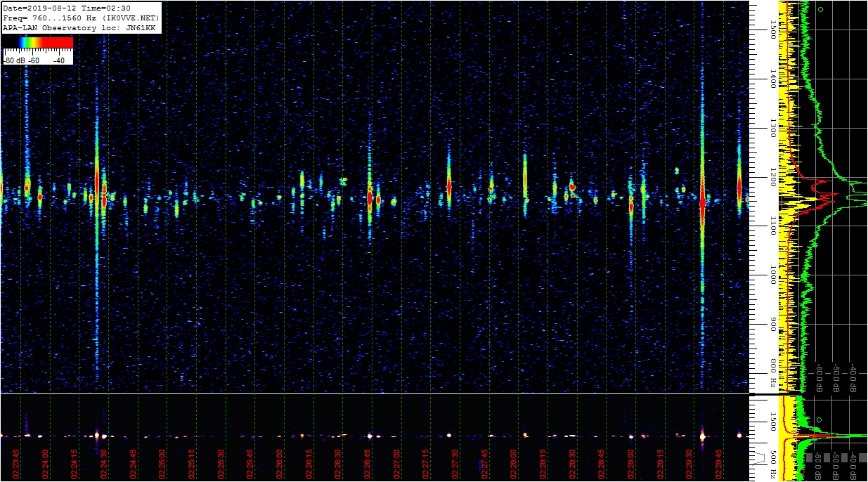Select the 1500 label on lower frequency scale
This screenshot has height=482, width=868.
click(773, 422)
